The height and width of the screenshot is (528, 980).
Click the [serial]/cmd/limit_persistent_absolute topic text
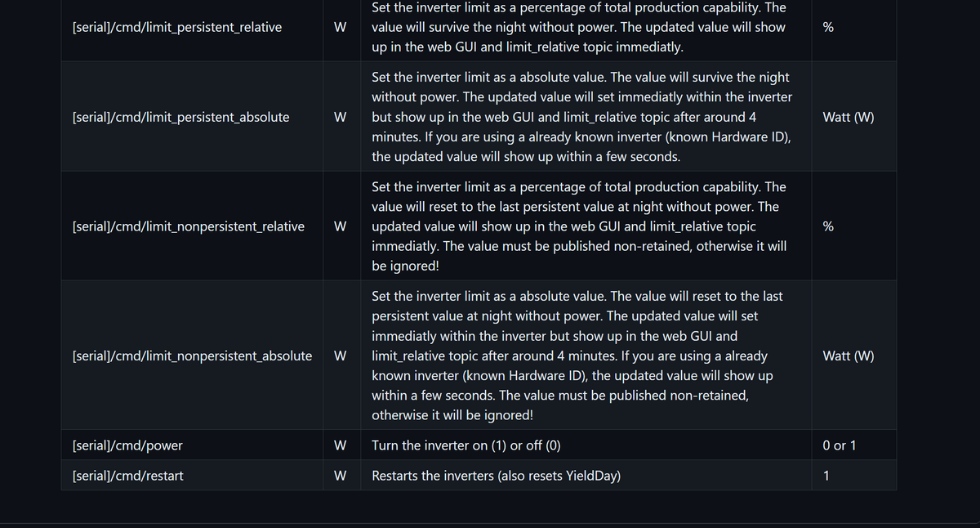pos(180,117)
